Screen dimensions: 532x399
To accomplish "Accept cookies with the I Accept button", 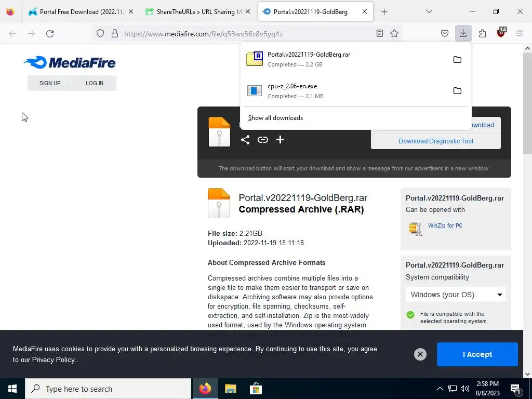I will [x=477, y=354].
